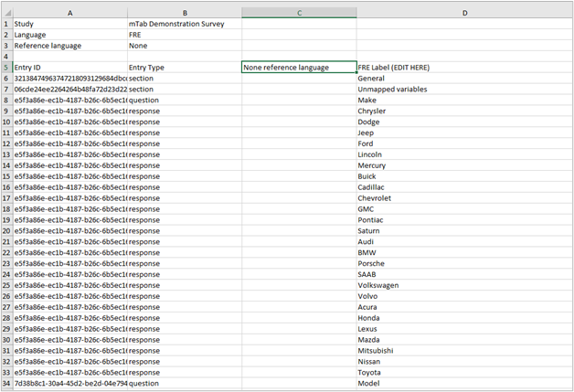Click the 'Mitsubishi' cell
The image size is (574, 392).
(x=464, y=351)
